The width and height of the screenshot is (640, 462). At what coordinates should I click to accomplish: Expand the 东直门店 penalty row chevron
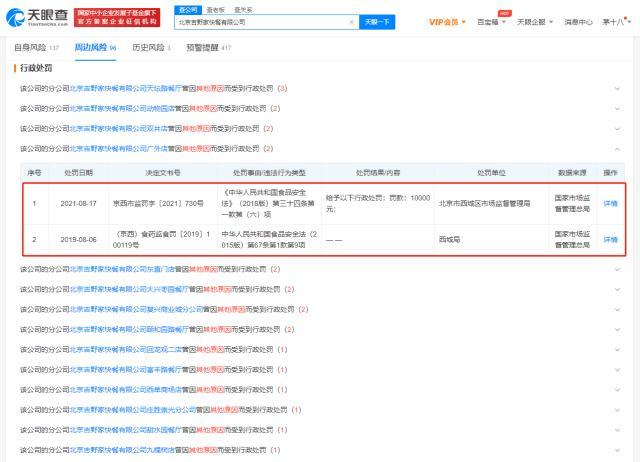point(617,269)
